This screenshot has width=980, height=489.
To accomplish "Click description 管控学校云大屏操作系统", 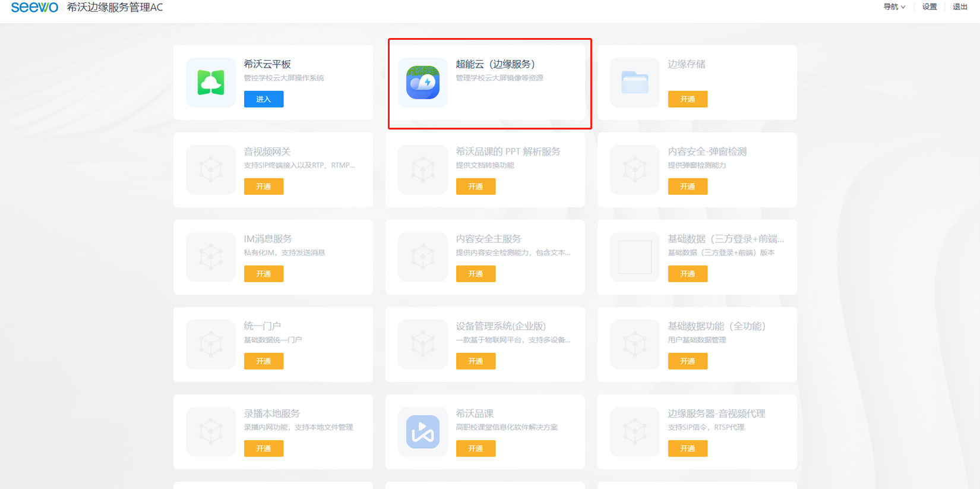I will tap(284, 78).
